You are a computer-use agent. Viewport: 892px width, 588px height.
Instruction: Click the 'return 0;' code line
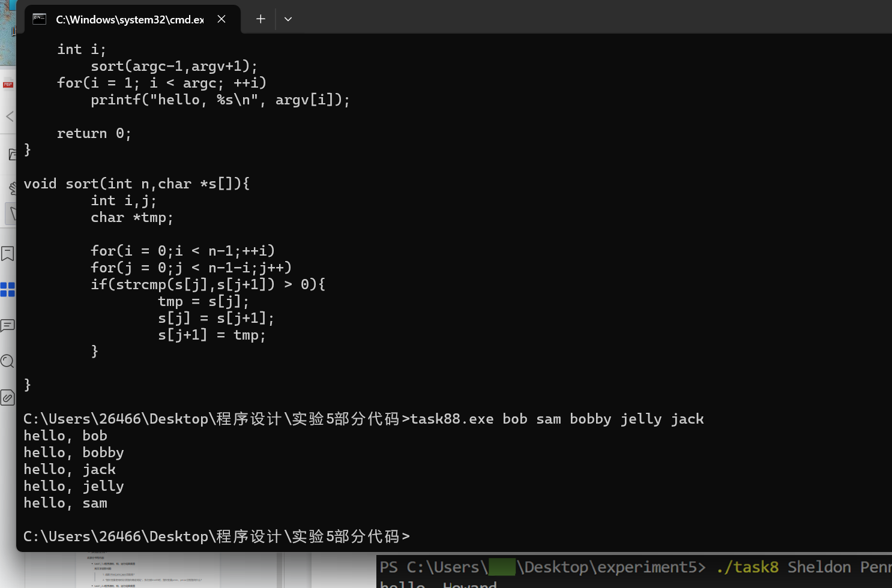(x=94, y=133)
